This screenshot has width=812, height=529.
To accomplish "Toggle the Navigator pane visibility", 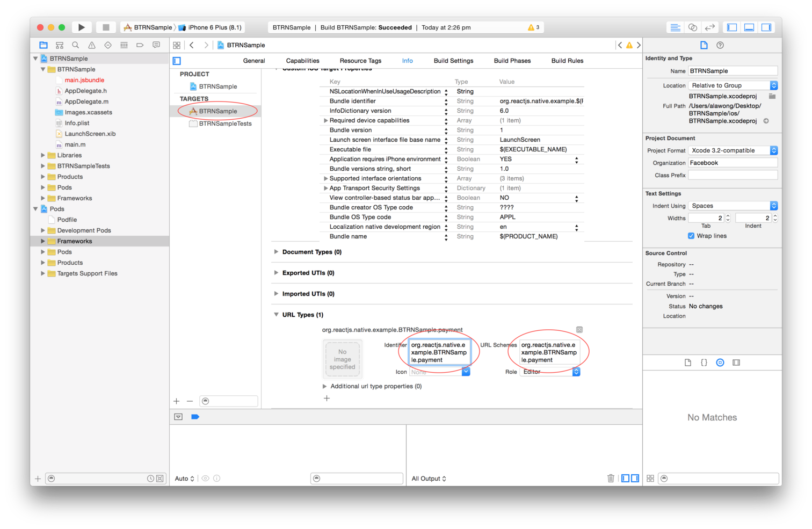I will [732, 27].
